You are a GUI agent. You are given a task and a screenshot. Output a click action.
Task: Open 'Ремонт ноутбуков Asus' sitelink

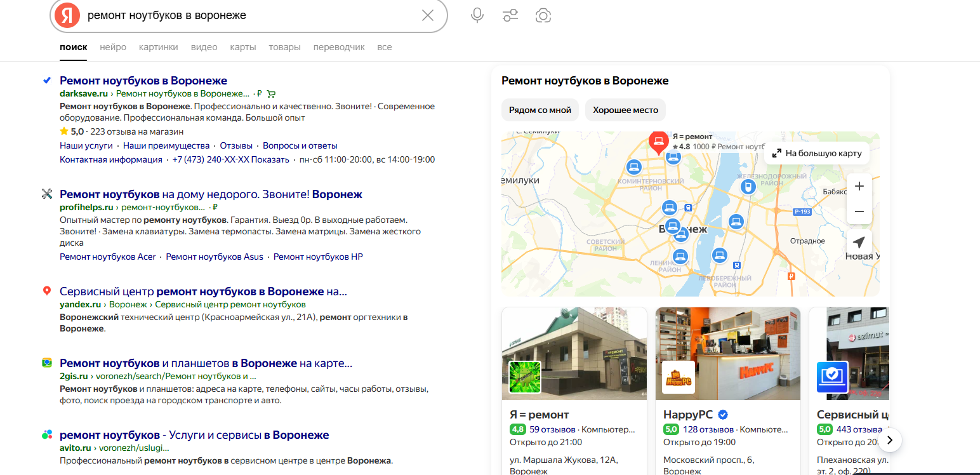point(215,257)
